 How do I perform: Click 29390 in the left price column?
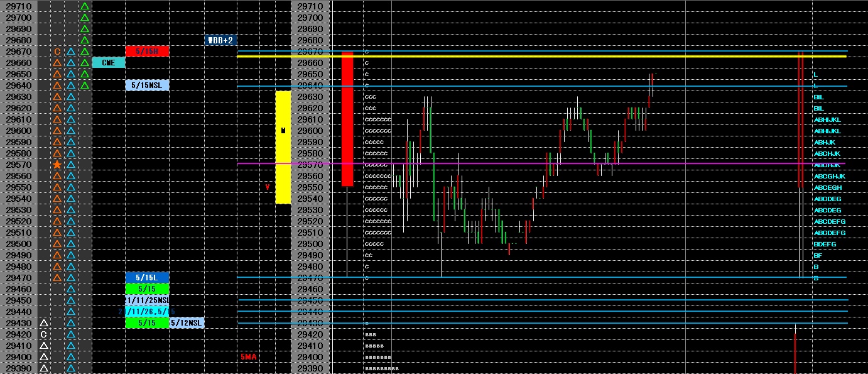tap(19, 368)
